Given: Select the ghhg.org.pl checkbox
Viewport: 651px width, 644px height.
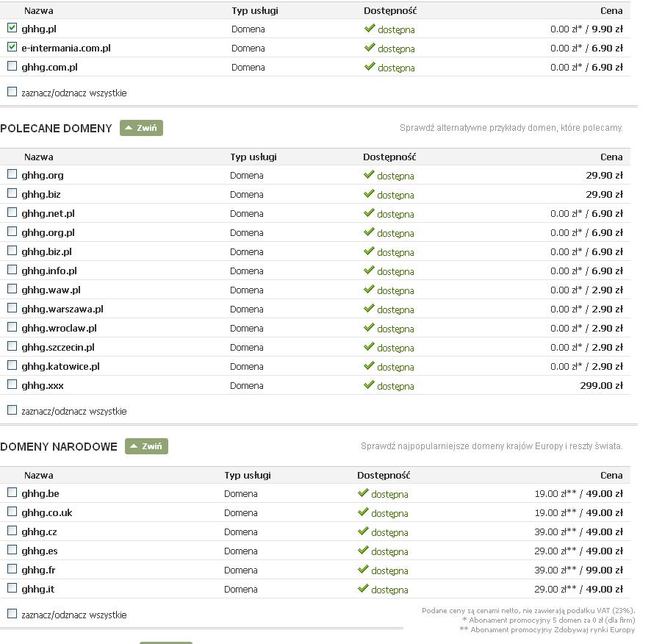Looking at the screenshot, I should click(12, 232).
